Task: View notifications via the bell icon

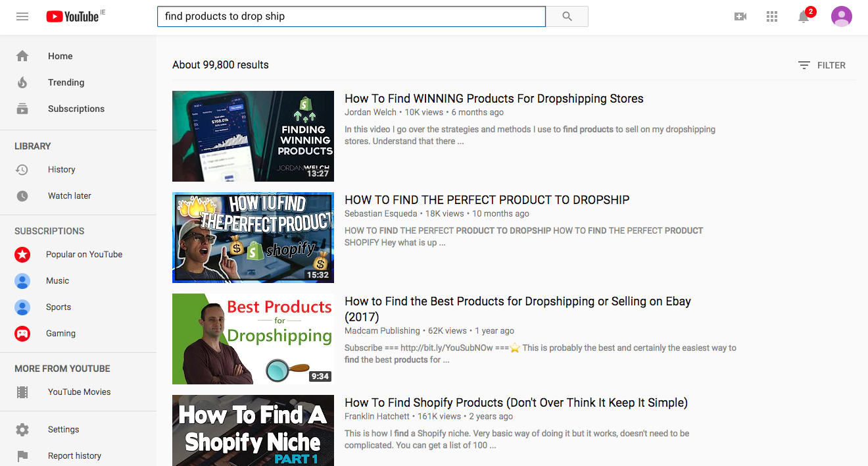Action: [804, 16]
